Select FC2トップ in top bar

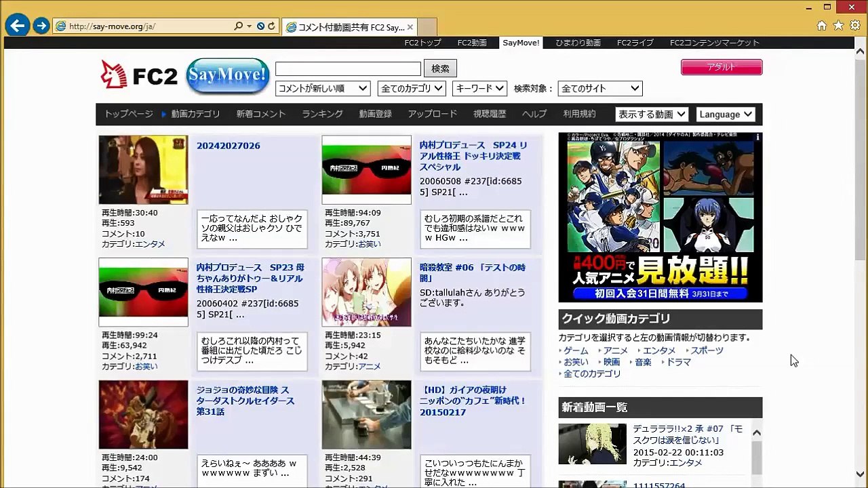tap(422, 43)
